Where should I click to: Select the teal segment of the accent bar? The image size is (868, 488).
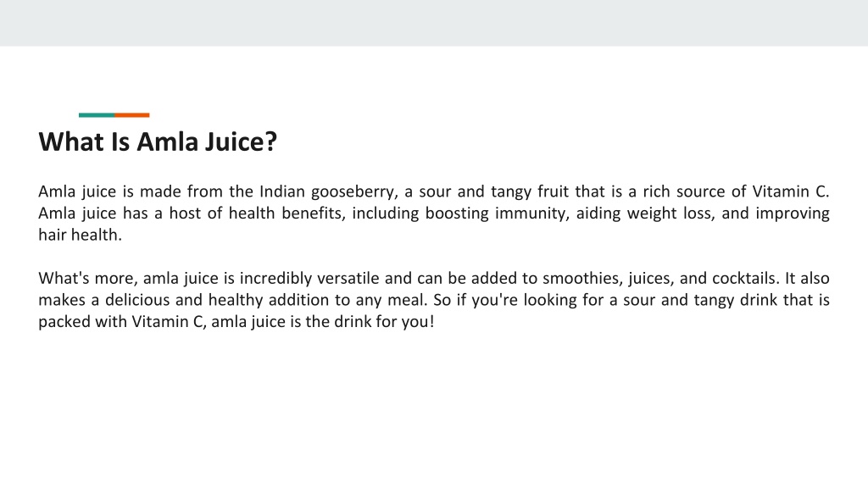[x=97, y=115]
